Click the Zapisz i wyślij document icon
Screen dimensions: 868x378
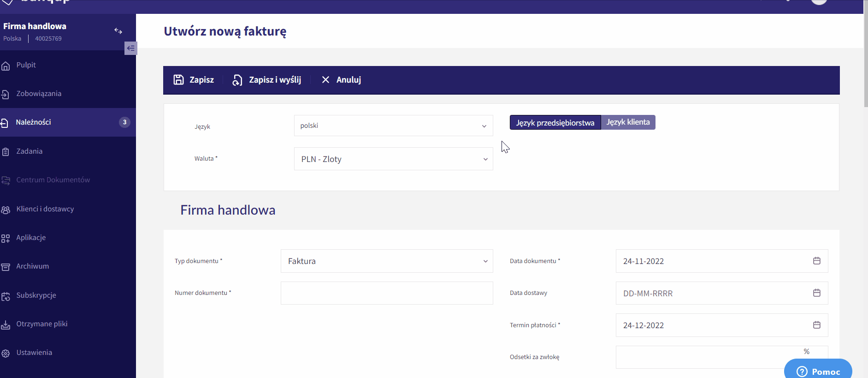tap(237, 80)
